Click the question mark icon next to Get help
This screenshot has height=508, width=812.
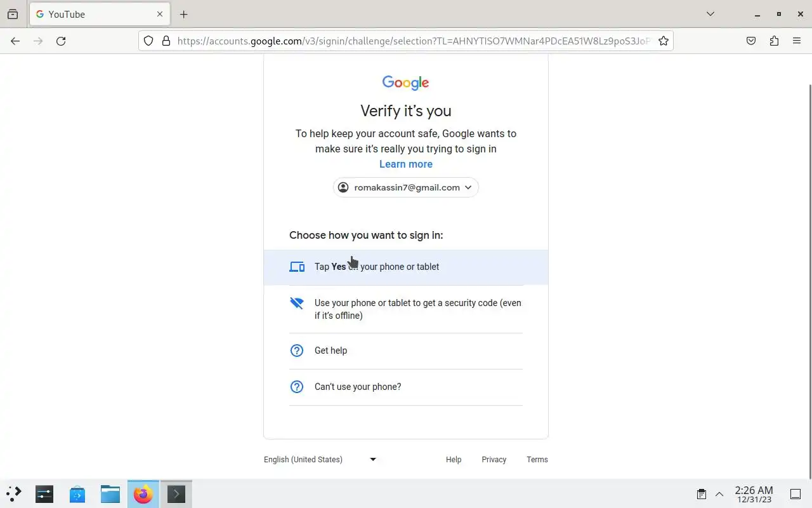click(x=297, y=351)
